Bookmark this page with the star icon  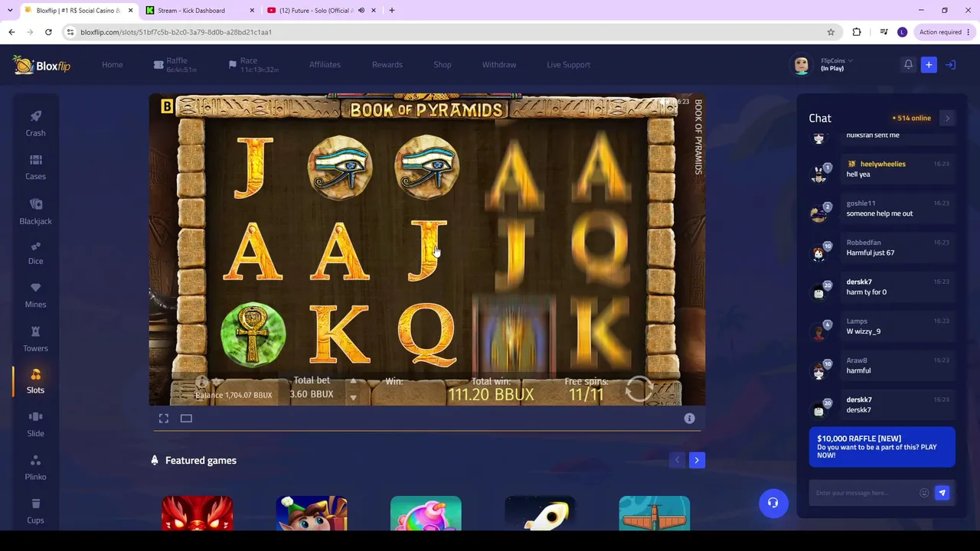pos(831,32)
